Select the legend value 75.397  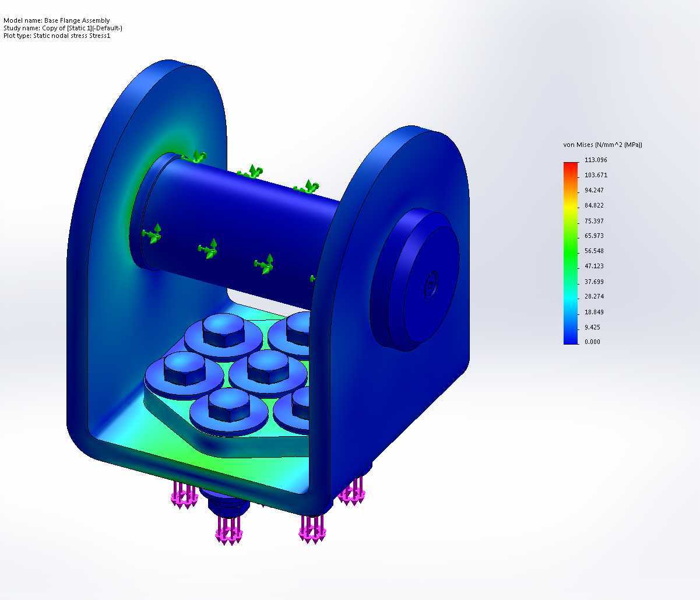point(595,221)
